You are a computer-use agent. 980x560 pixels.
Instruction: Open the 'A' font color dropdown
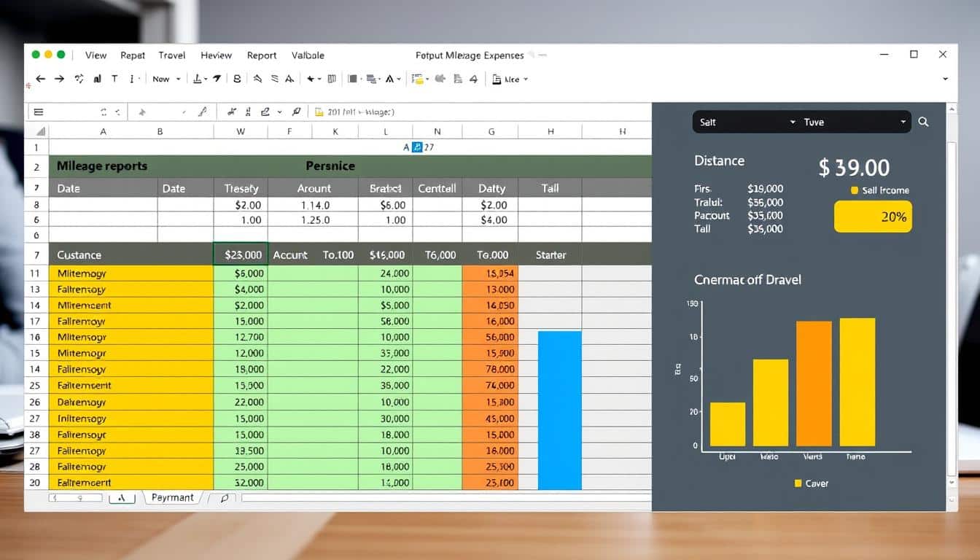[394, 79]
